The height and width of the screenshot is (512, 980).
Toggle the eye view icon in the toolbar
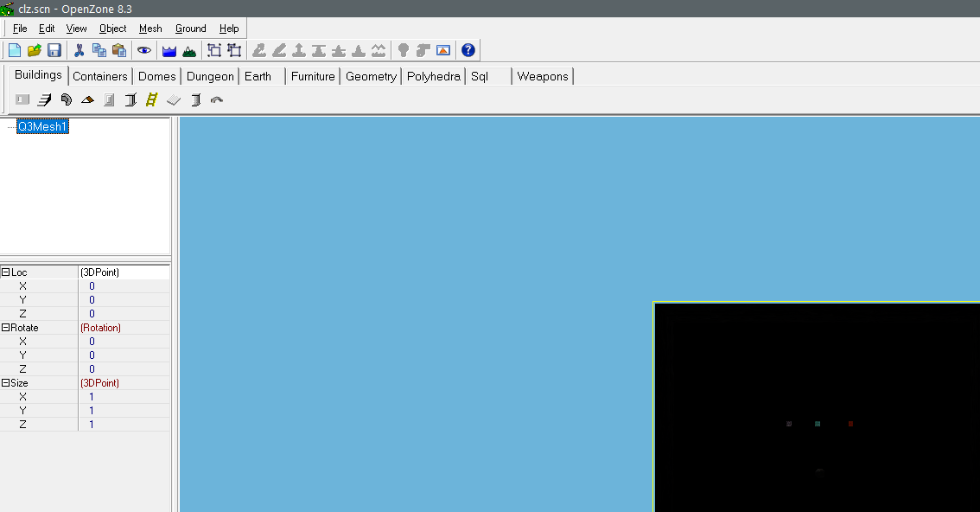coord(143,50)
